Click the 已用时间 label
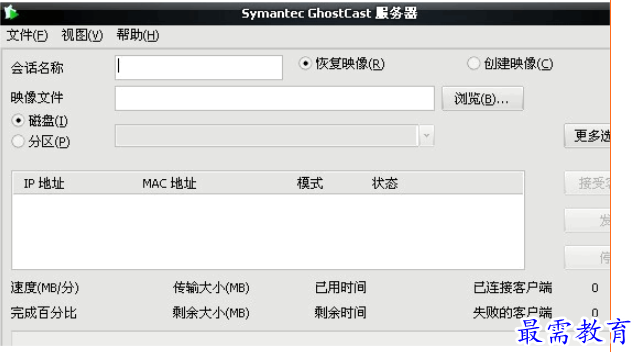The height and width of the screenshot is (363, 639). (x=340, y=288)
